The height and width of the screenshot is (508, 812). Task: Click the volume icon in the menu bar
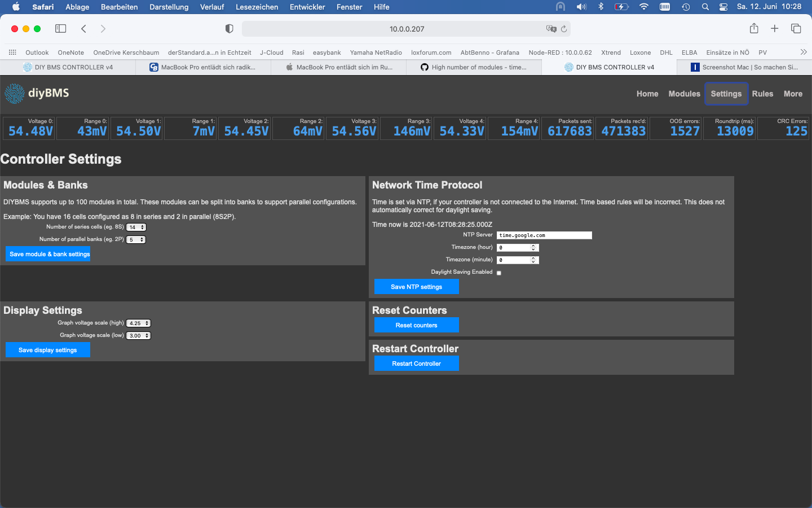click(581, 7)
